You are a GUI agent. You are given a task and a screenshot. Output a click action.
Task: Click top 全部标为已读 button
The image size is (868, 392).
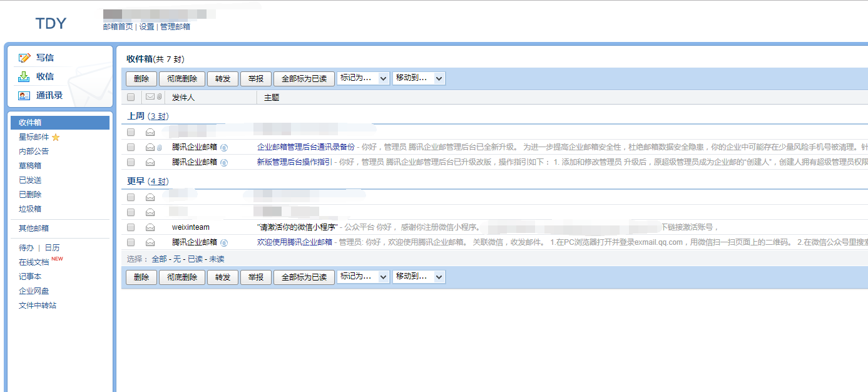(304, 79)
